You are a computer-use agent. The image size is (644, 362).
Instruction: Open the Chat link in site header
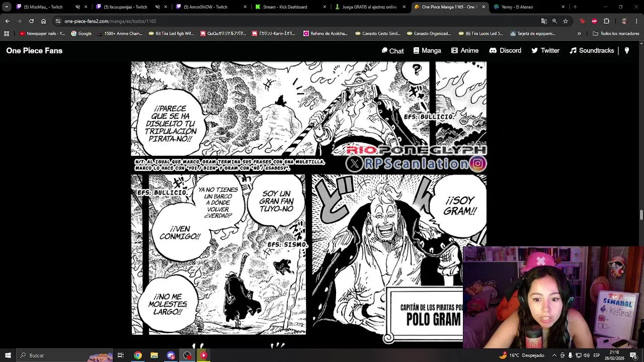tap(392, 51)
